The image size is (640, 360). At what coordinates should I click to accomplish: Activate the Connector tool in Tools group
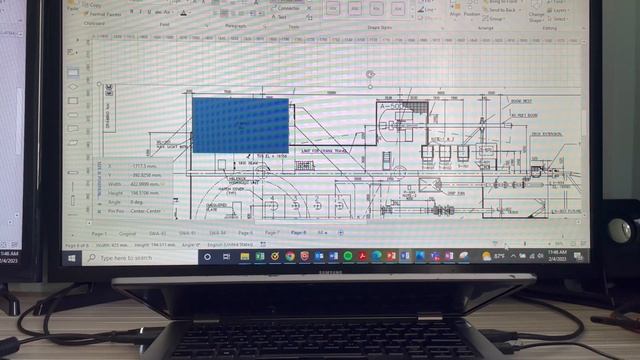tap(286, 8)
